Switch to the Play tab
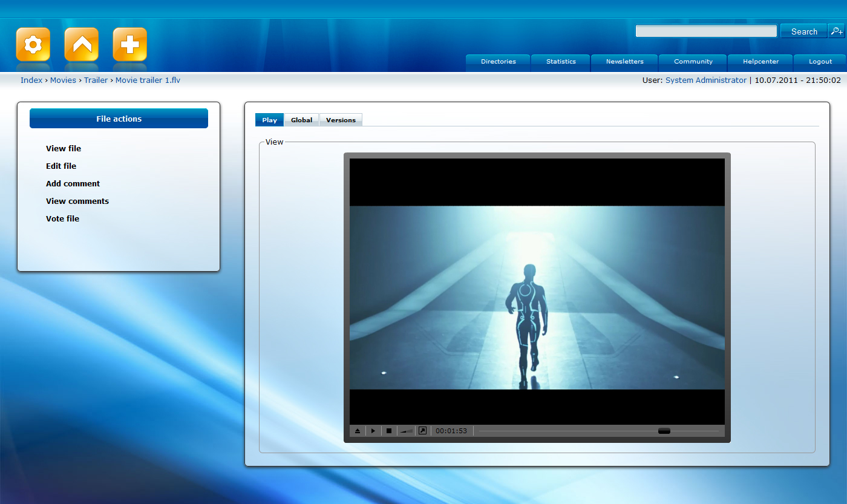The width and height of the screenshot is (847, 504). click(x=270, y=120)
